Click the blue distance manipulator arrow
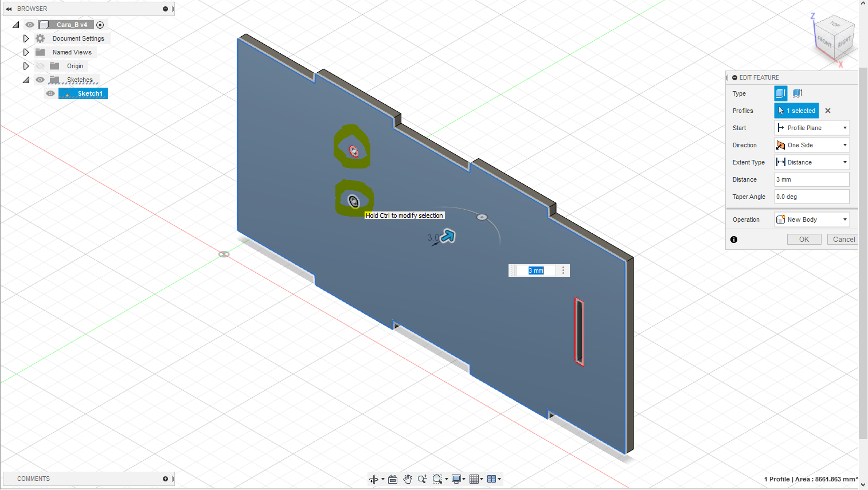 [448, 236]
